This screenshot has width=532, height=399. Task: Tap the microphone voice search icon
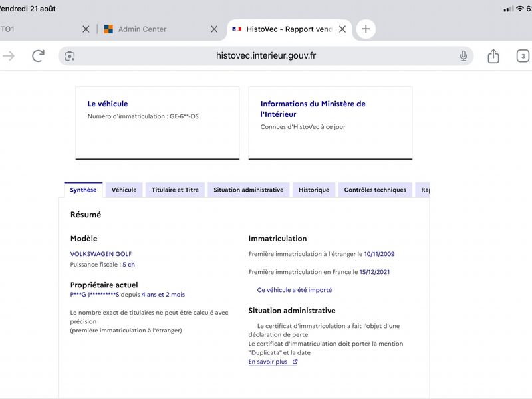(463, 56)
